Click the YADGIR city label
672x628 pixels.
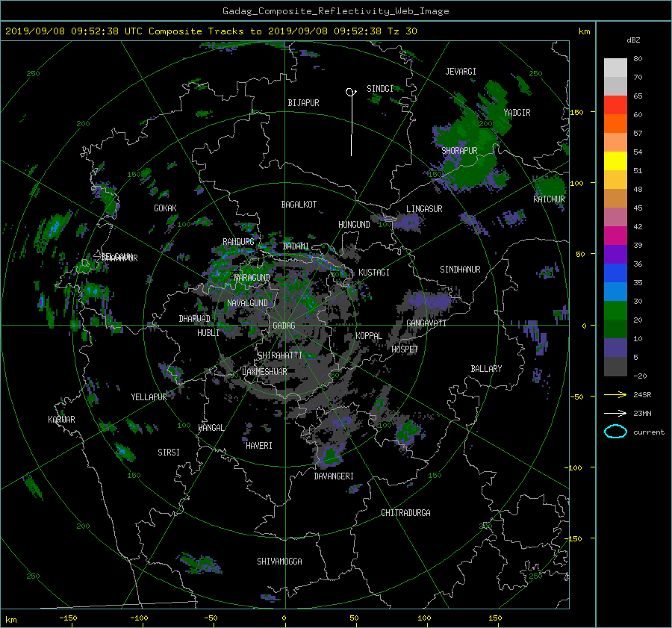(517, 113)
